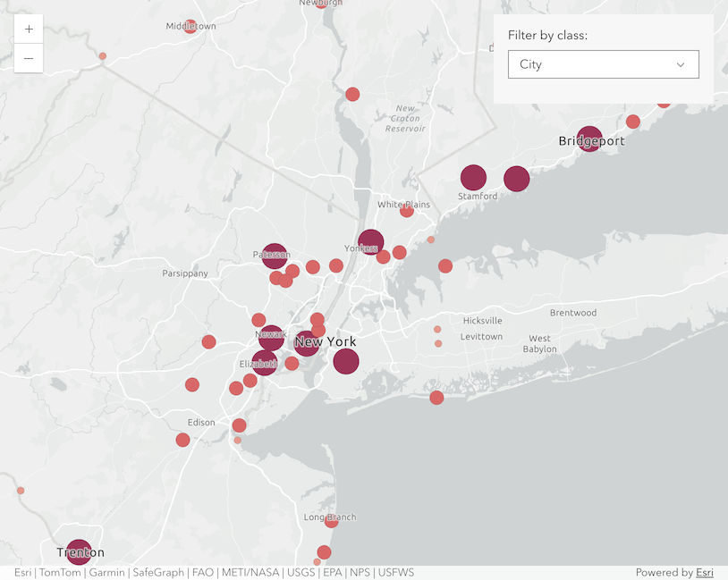Click the marker beside Stamford
728x580 pixels.
click(474, 177)
